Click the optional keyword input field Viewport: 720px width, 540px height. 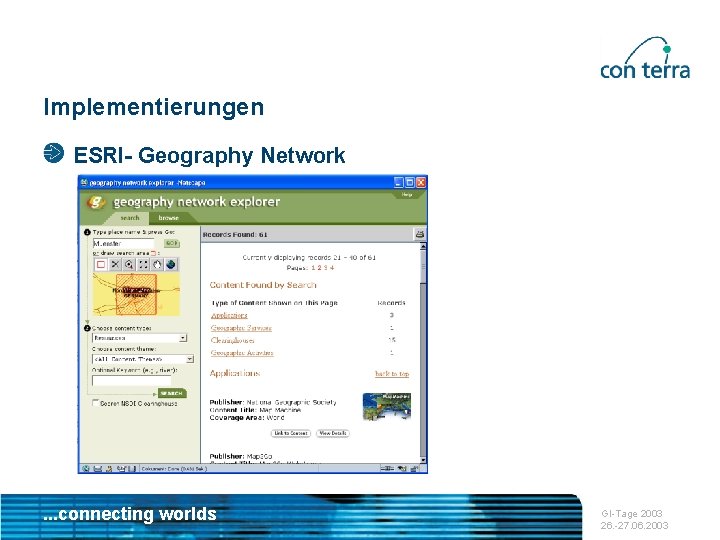click(x=131, y=381)
